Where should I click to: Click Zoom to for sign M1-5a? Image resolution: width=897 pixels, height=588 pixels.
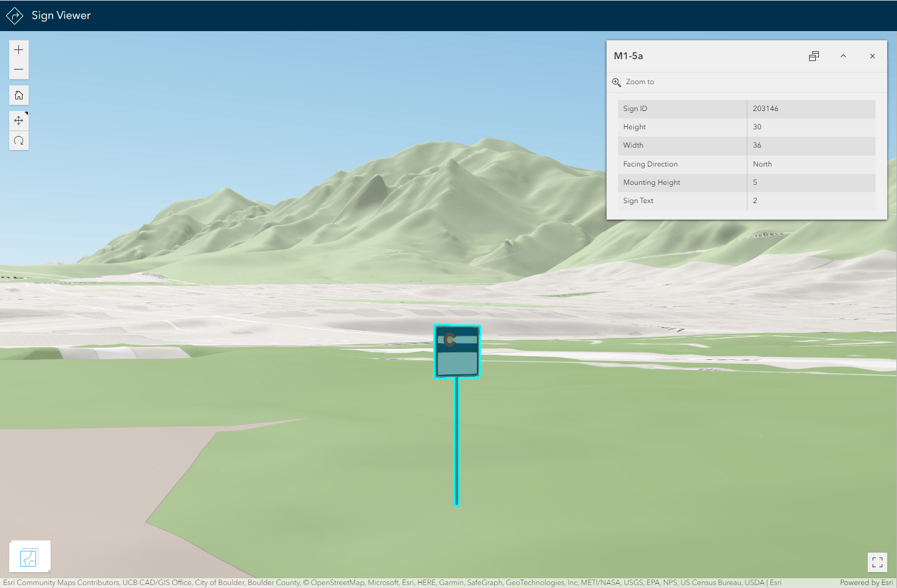(639, 82)
